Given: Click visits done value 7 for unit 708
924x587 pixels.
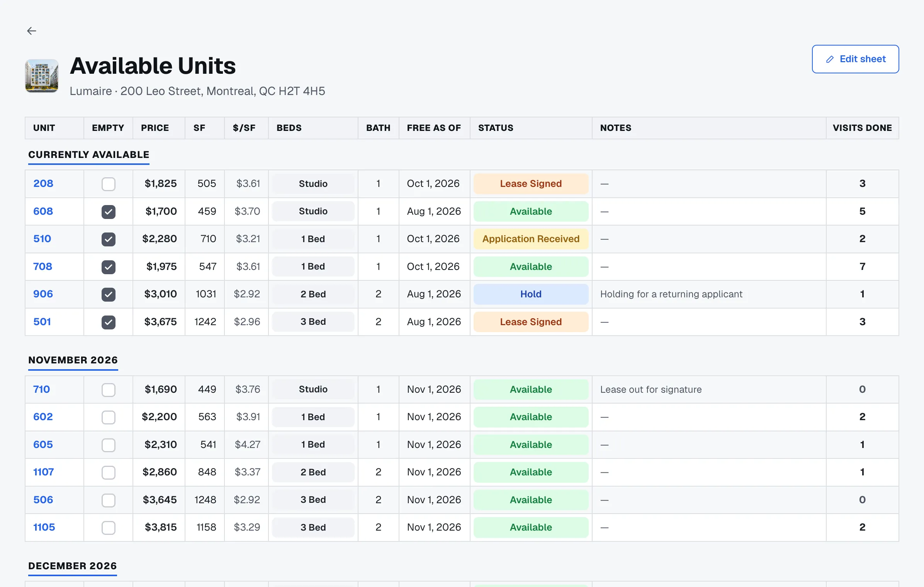Looking at the screenshot, I should click(862, 266).
